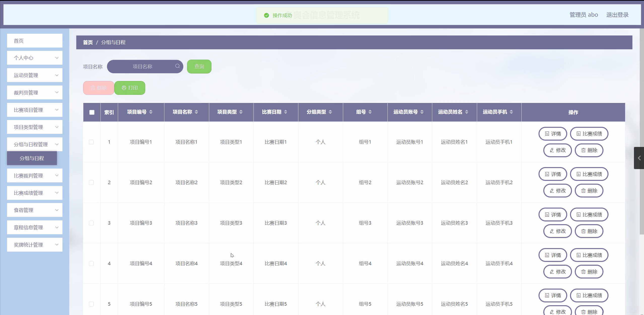Select the checkbox for row 4
Screen dimensions: 644x315
pos(91,263)
